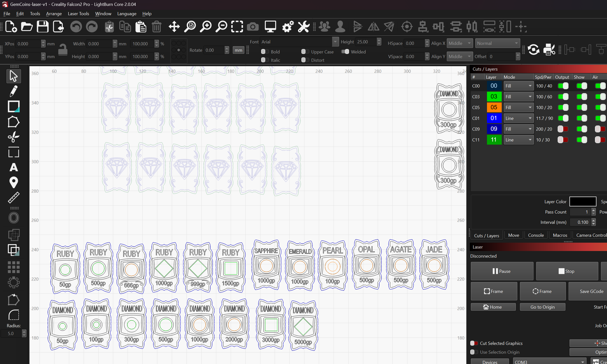This screenshot has width=607, height=364.
Task: Click the Zoom In magnifier icon
Action: pos(206,26)
